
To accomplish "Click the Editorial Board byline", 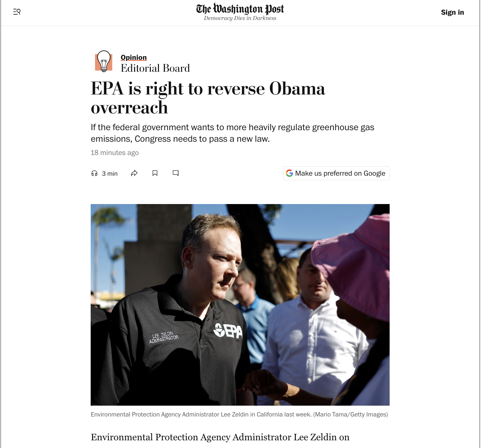I will (155, 68).
